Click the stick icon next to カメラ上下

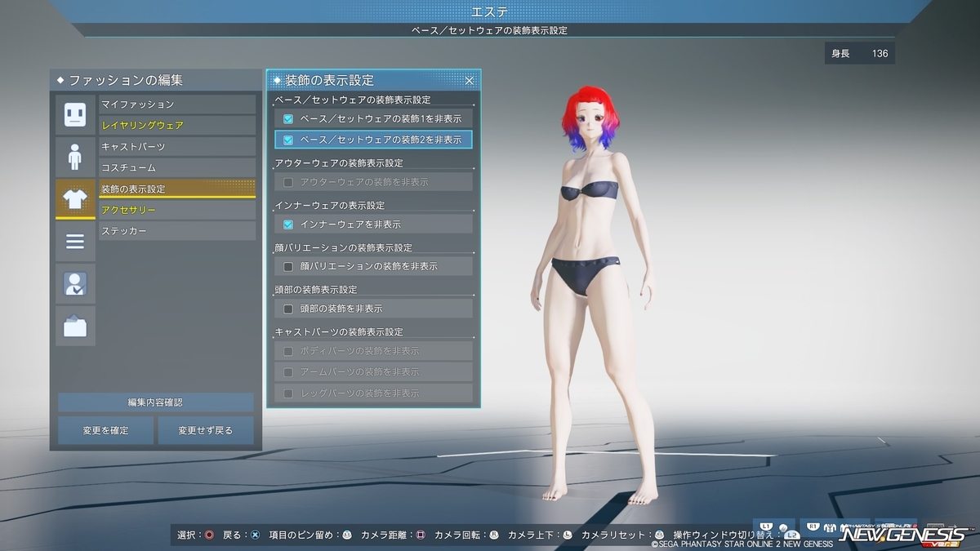point(568,535)
